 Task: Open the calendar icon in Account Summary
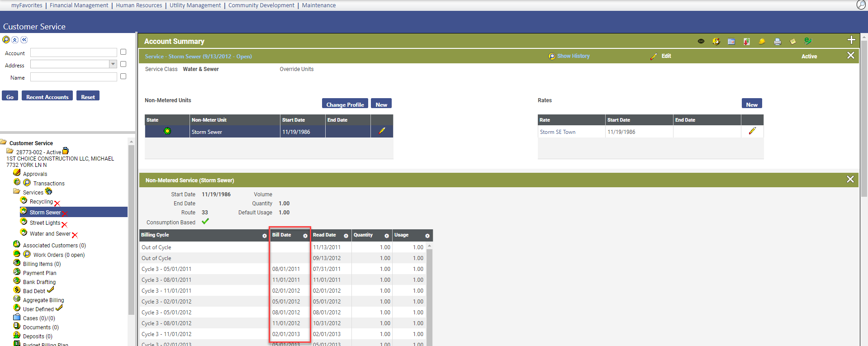click(731, 41)
